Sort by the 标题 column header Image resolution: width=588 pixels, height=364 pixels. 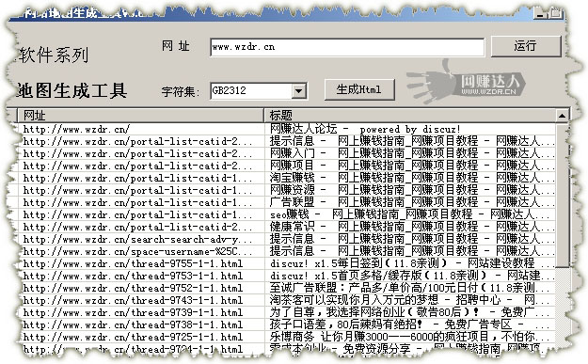pos(409,116)
